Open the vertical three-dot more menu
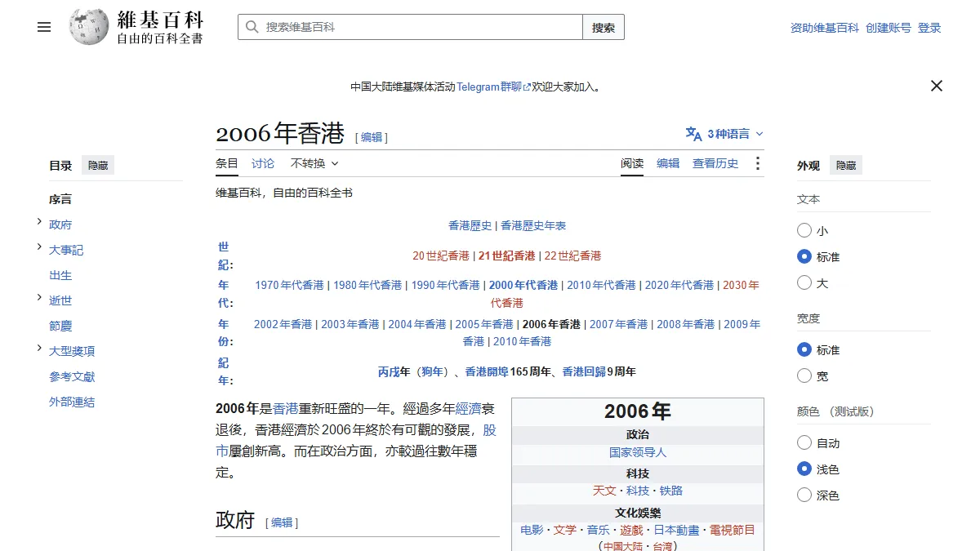 point(757,163)
